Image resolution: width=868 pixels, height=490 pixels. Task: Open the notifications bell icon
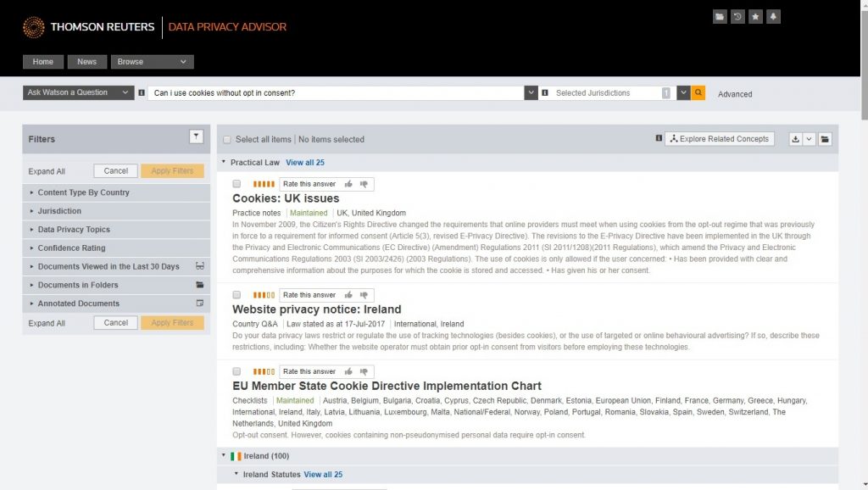pos(773,17)
